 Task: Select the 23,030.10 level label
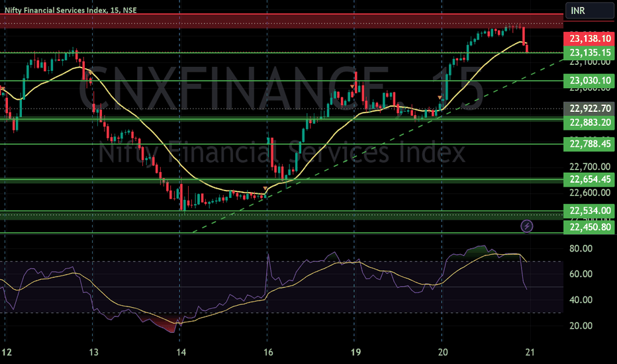(x=589, y=81)
